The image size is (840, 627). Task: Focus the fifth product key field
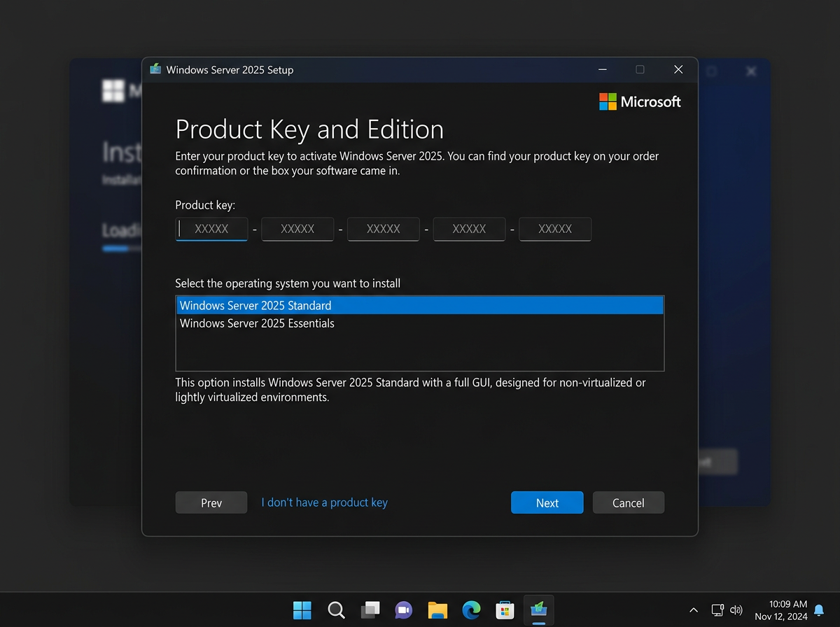[555, 229]
